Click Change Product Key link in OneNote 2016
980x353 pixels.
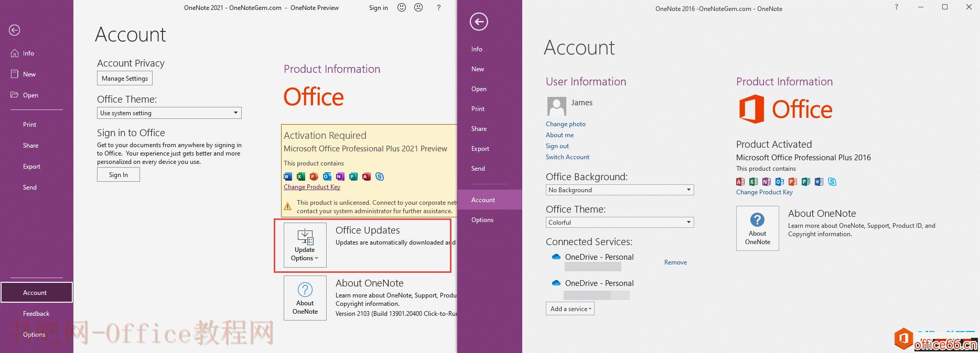pos(764,192)
